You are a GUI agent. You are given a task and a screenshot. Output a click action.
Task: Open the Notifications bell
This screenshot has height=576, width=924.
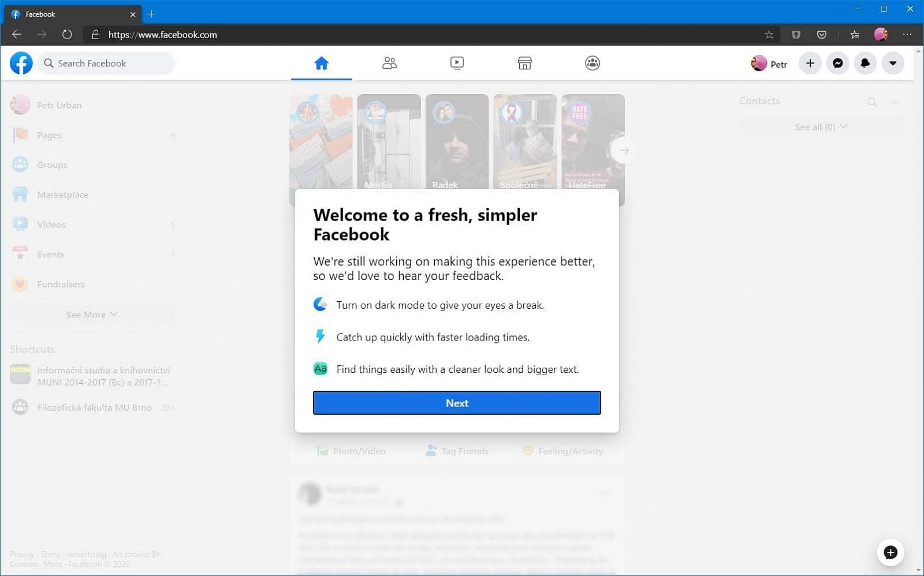tap(865, 63)
